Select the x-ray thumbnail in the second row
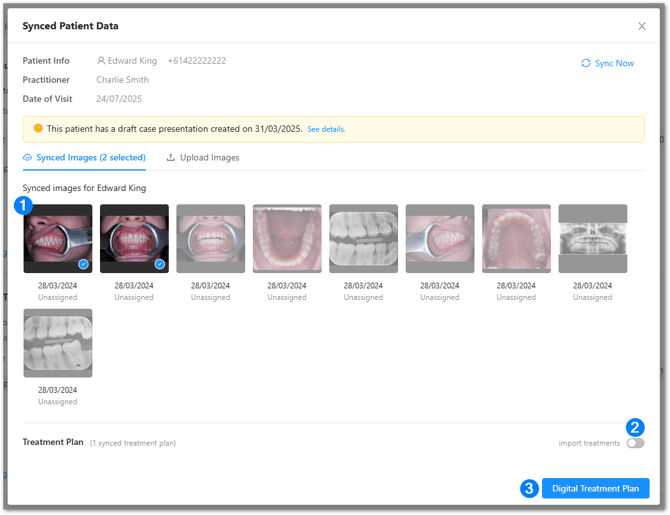 58,343
